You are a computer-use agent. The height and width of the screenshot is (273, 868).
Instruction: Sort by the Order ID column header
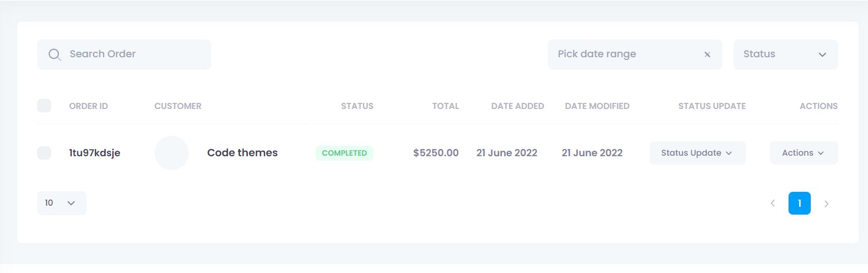(88, 106)
